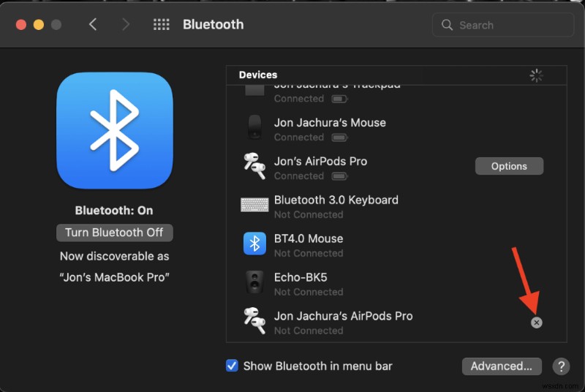The width and height of the screenshot is (585, 392).
Task: Click the spinning search indicator in Devices header
Action: (537, 75)
